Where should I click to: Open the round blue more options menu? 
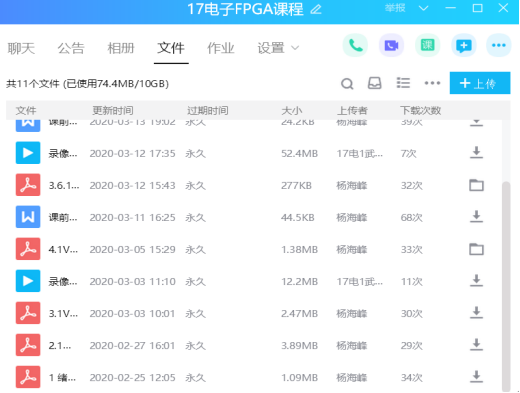[x=499, y=45]
